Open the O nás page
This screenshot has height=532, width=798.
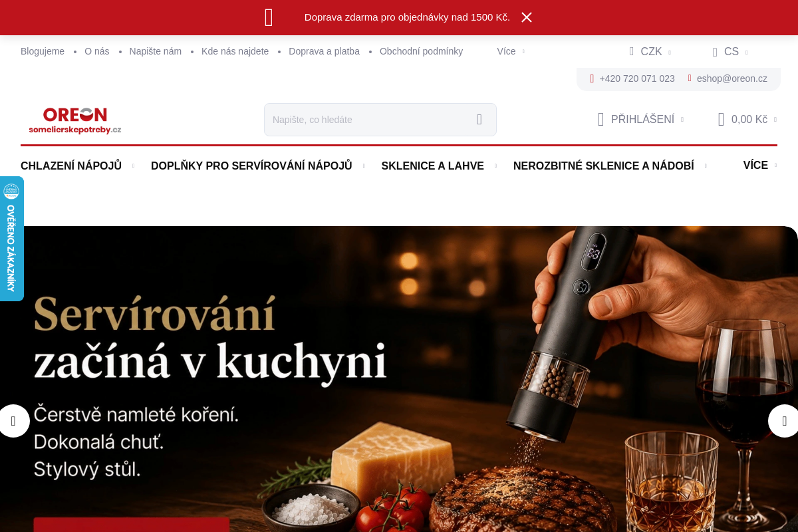tap(97, 51)
